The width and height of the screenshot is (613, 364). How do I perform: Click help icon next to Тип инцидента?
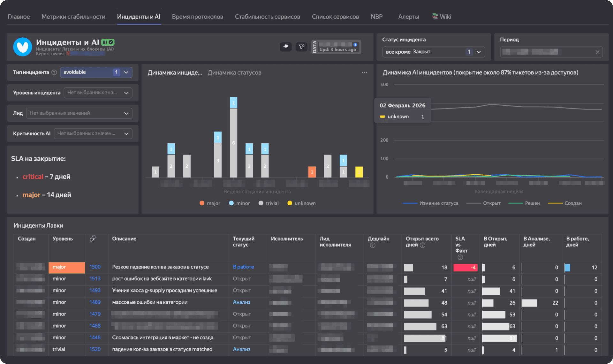pyautogui.click(x=54, y=72)
